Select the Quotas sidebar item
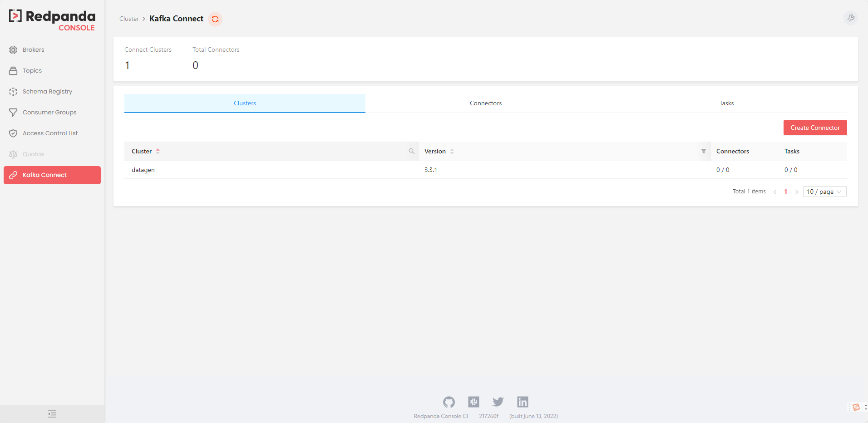This screenshot has width=868, height=423. pyautogui.click(x=52, y=154)
